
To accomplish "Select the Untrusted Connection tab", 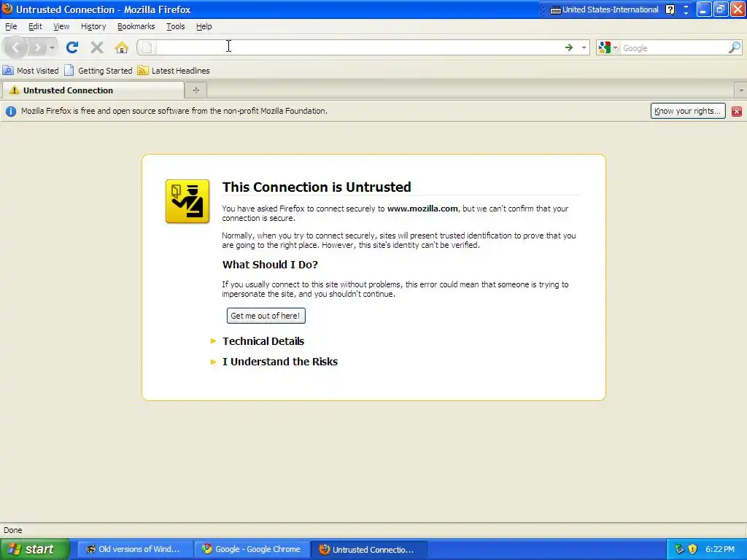I will pos(93,90).
